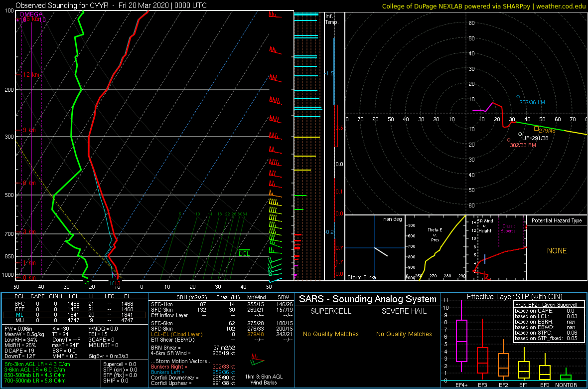This screenshot has width=588, height=389.
Task: Open the weather.cod.edu NEXLAB credit text
Action: point(484,5)
